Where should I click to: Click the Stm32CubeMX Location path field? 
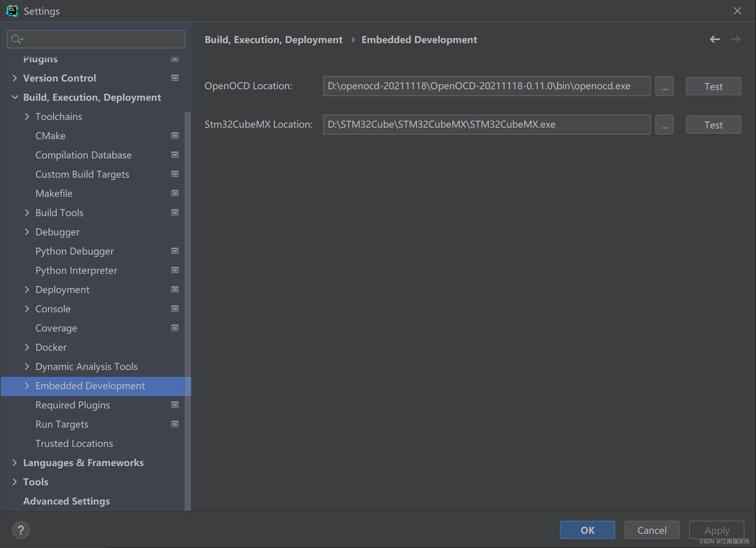[x=486, y=125]
